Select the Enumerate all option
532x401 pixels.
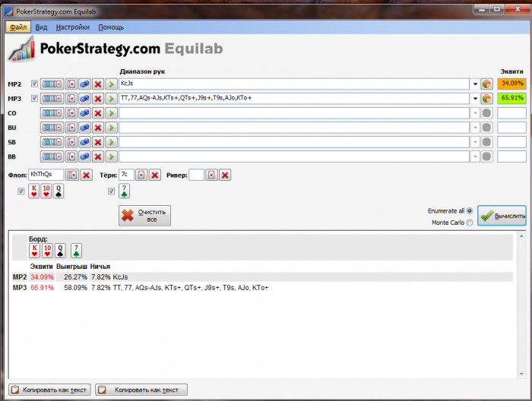pyautogui.click(x=470, y=211)
